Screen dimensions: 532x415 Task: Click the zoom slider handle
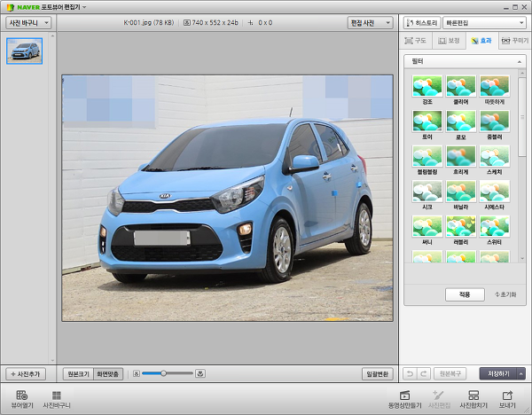(x=163, y=373)
